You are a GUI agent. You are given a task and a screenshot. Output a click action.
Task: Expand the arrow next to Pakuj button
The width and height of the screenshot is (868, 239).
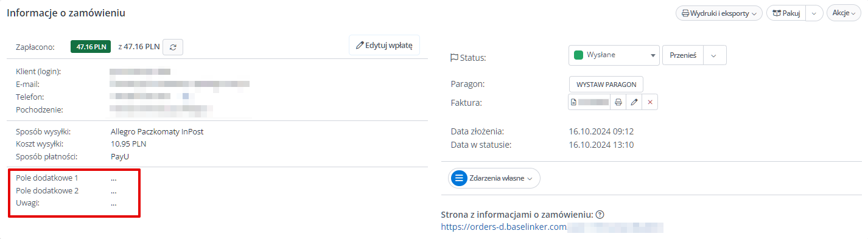(x=814, y=13)
